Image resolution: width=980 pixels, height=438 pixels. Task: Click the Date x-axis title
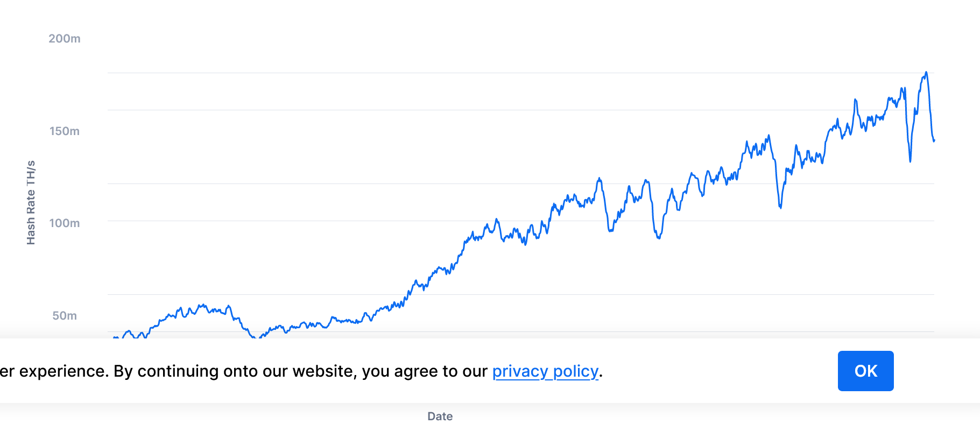click(440, 416)
